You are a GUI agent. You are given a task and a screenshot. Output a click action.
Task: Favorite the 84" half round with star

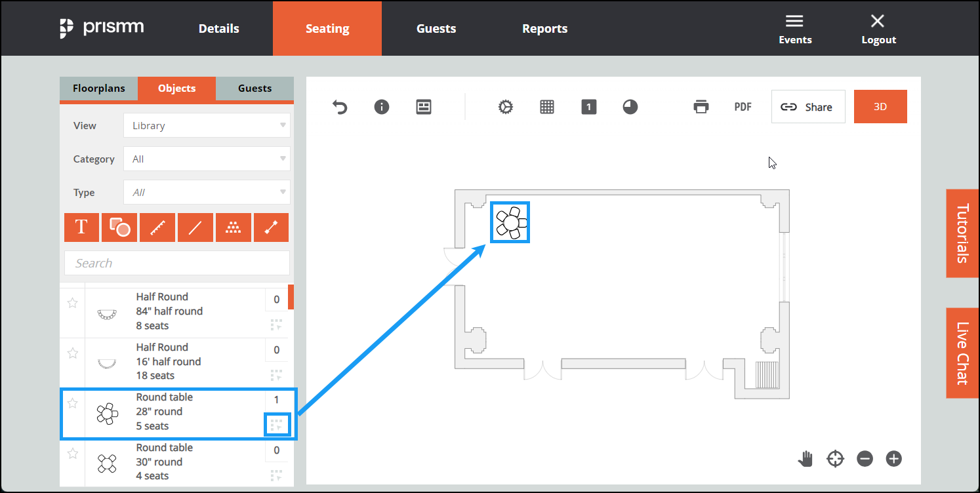73,303
